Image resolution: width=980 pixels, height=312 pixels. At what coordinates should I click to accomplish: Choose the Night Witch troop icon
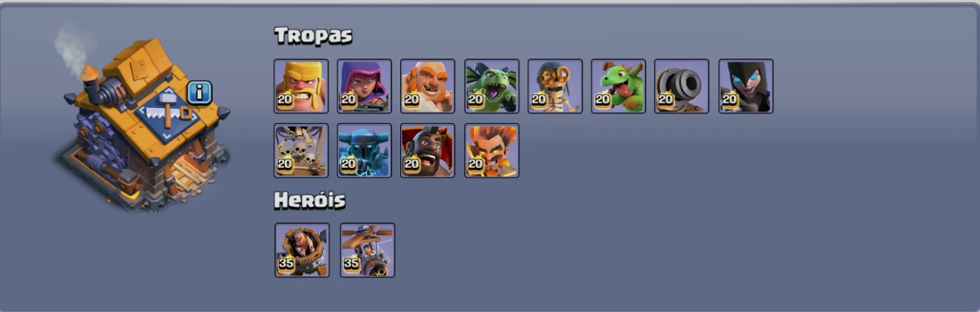746,86
